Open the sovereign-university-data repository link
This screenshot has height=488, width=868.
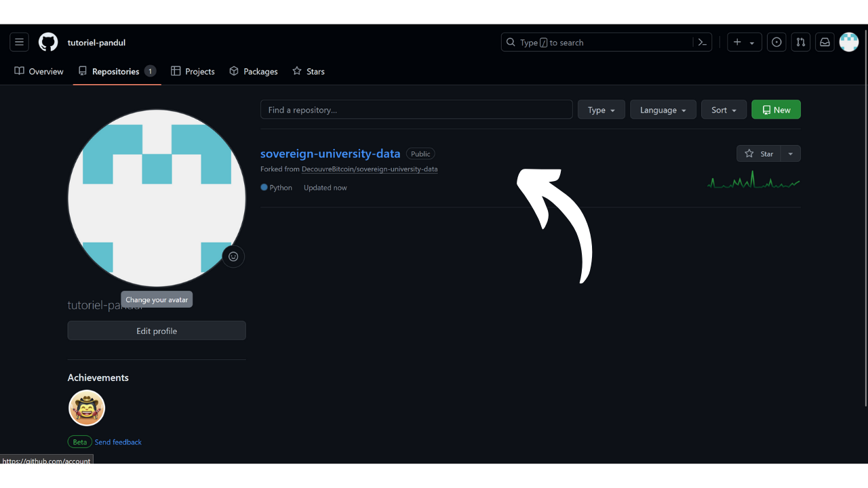[x=330, y=154]
